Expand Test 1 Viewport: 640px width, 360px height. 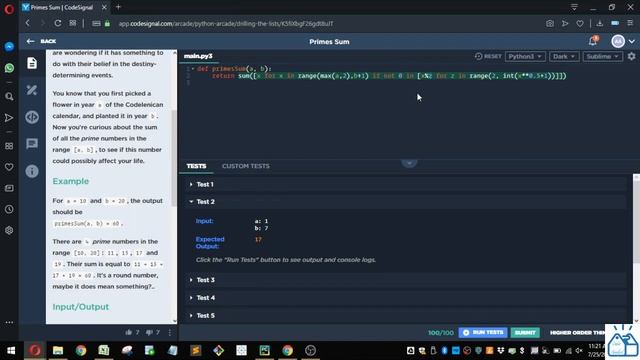click(405, 184)
